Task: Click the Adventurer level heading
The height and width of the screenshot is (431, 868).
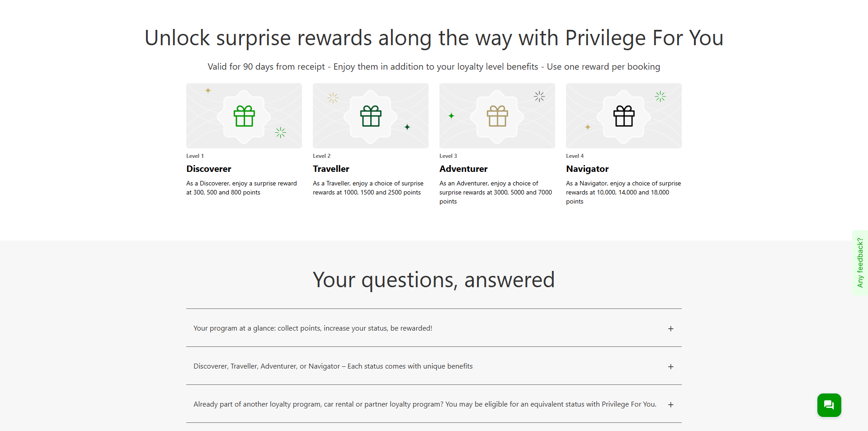Action: coord(463,169)
